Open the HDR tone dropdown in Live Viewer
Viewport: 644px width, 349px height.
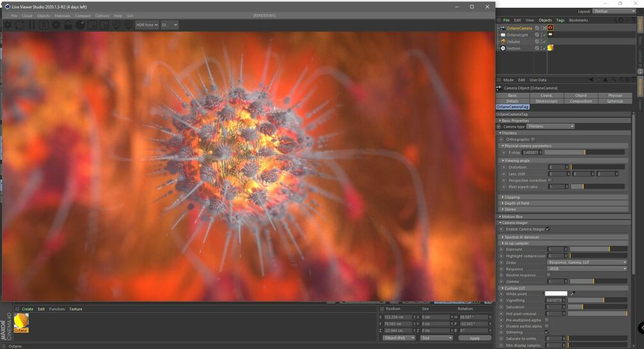coord(147,24)
